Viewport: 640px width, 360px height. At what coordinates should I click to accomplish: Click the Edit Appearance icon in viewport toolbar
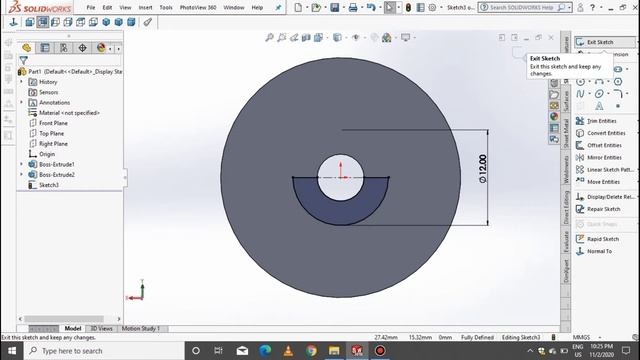coord(374,38)
